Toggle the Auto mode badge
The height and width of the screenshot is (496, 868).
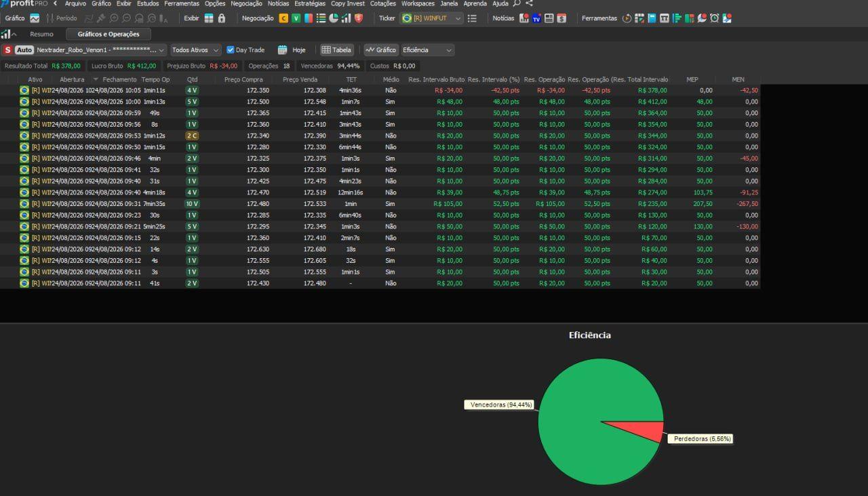pyautogui.click(x=24, y=50)
